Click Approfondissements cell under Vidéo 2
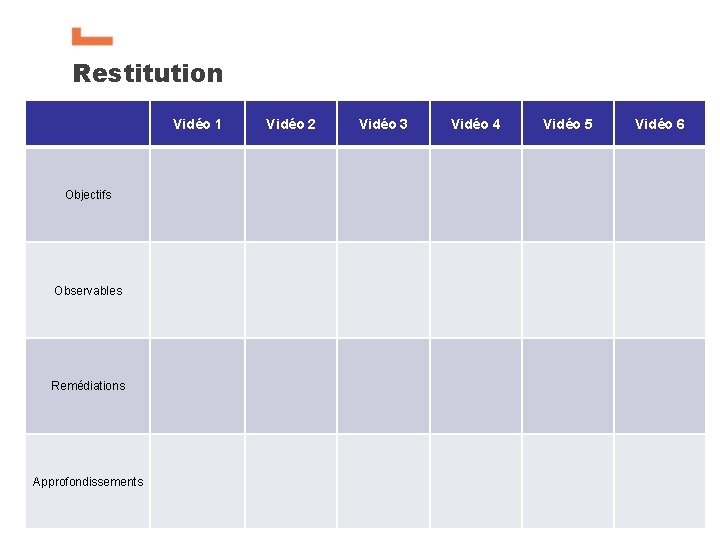Screen dimensions: 720x540 pyautogui.click(x=291, y=482)
